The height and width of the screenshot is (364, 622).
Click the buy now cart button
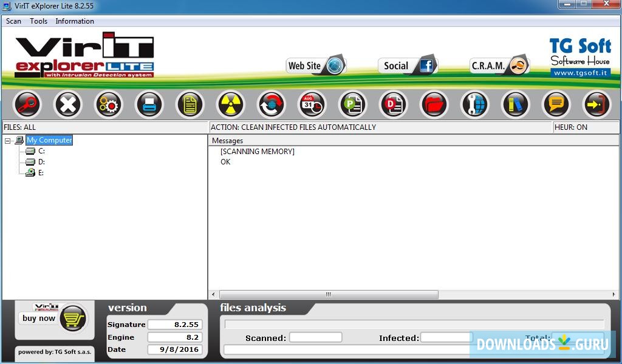pos(53,318)
